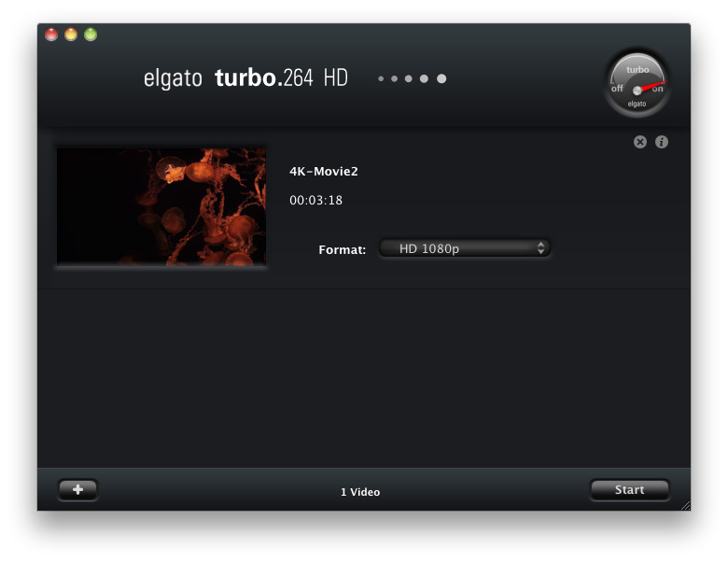Click the elgato turbo.264 HD logo
Screen dimensions: 728x562
click(245, 77)
